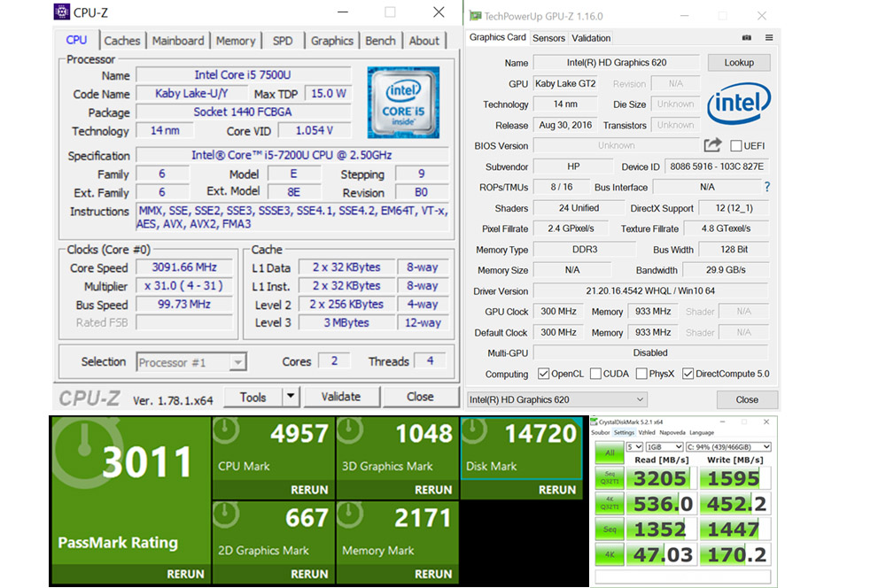Select the Graphics Card tab in GPU-Z

point(497,37)
